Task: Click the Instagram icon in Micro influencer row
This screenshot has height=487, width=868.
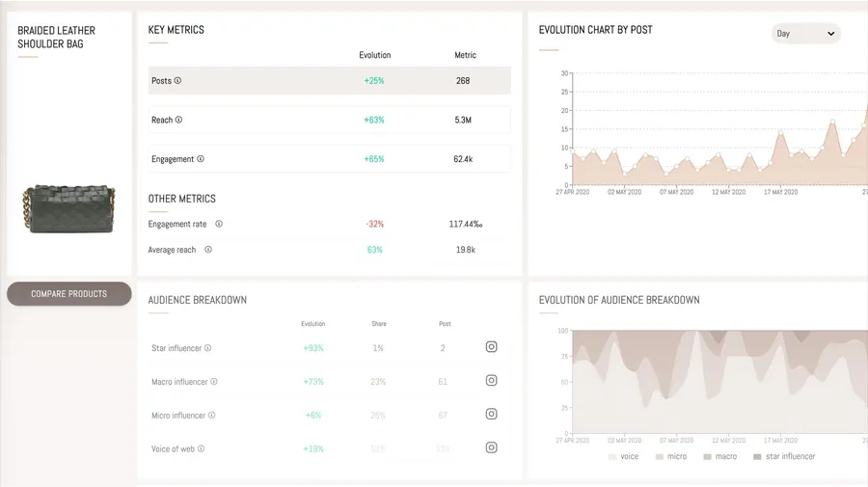Action: click(x=491, y=415)
